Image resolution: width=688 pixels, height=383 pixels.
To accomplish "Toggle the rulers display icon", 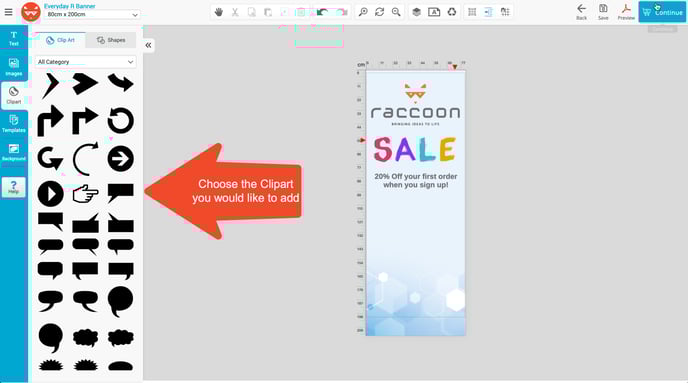I will (505, 12).
